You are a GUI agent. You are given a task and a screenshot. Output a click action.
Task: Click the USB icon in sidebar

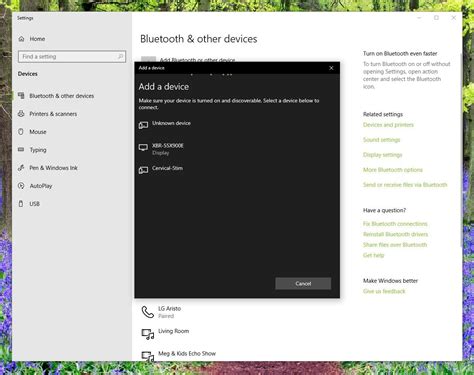pyautogui.click(x=21, y=204)
